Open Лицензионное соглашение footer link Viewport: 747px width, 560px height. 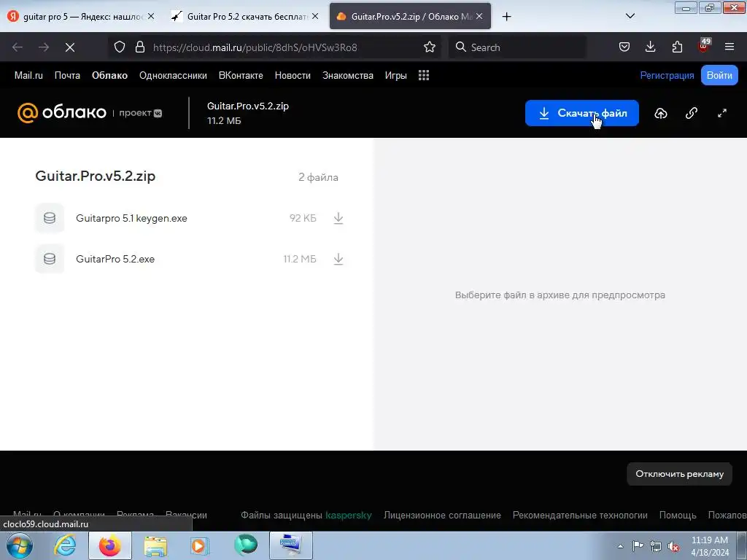(x=442, y=516)
